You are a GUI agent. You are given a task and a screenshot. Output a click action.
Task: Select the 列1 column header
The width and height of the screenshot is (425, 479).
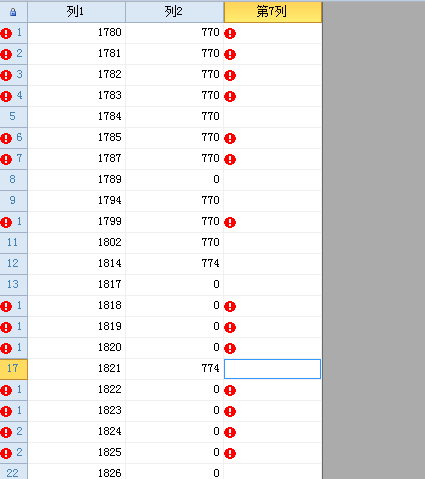(x=76, y=12)
